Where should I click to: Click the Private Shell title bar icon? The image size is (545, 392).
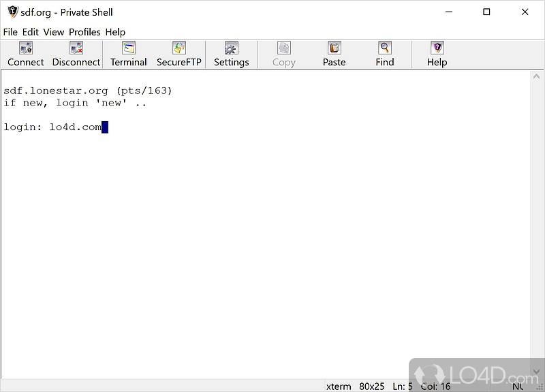[12, 12]
